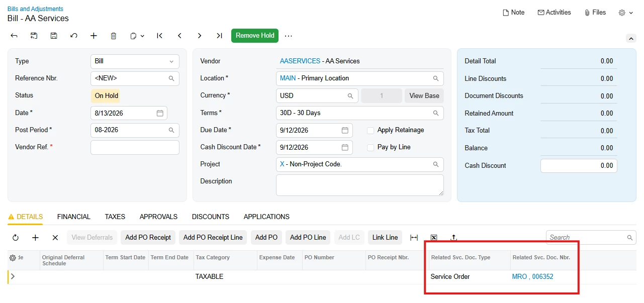Click the Add PO Receipt Line button
This screenshot has width=644, height=303.
[x=213, y=238]
